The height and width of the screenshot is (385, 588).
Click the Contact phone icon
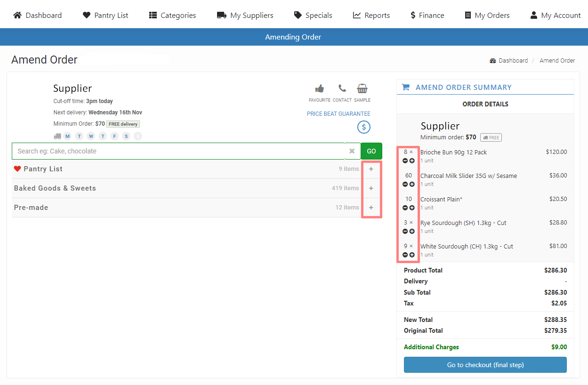[x=342, y=88]
